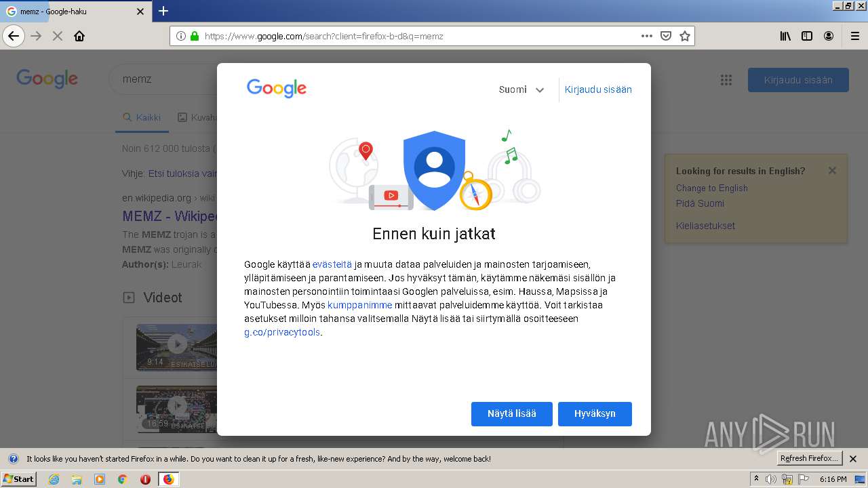The height and width of the screenshot is (488, 868).
Task: Close the memz - Google-haku tab
Action: 140,12
